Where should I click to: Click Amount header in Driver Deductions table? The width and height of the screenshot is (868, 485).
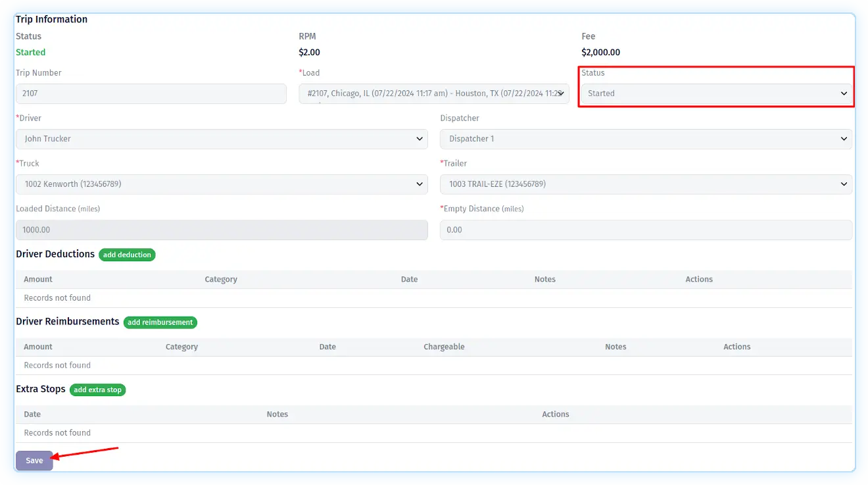point(38,279)
